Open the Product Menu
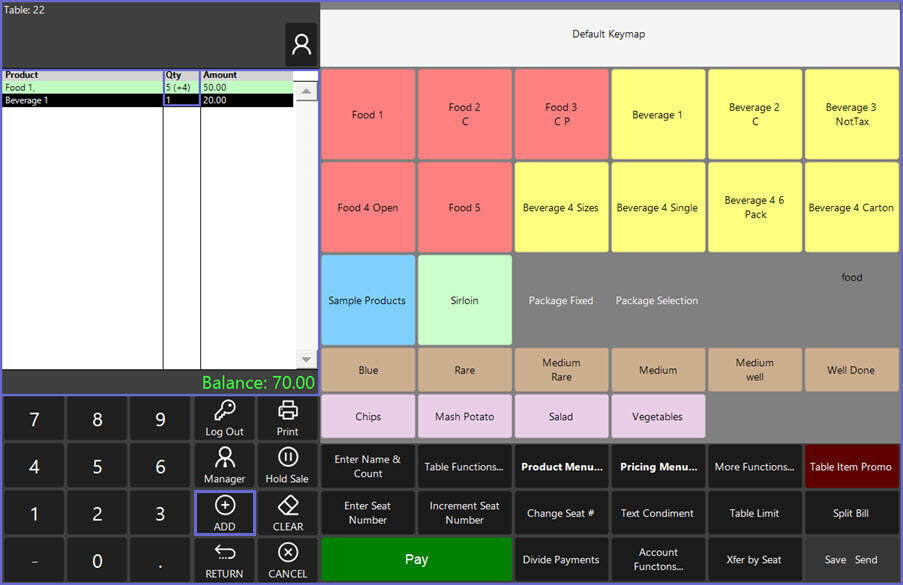The height and width of the screenshot is (585, 903). click(561, 466)
